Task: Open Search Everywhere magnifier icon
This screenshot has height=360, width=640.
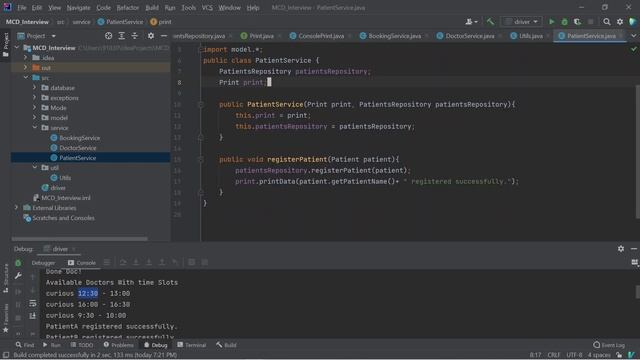Action: tap(607, 22)
